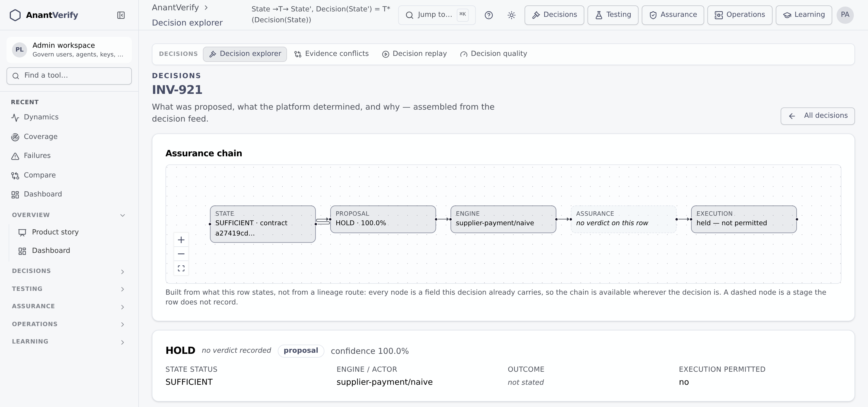This screenshot has height=407, width=868.
Task: Open Failures in the Recent list
Action: click(x=69, y=156)
